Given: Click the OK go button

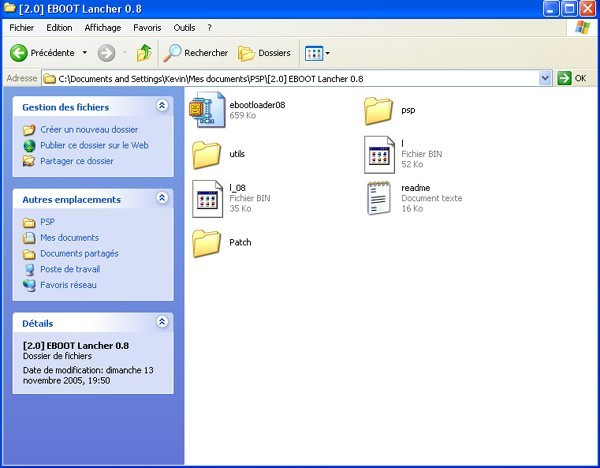Looking at the screenshot, I should coord(572,78).
